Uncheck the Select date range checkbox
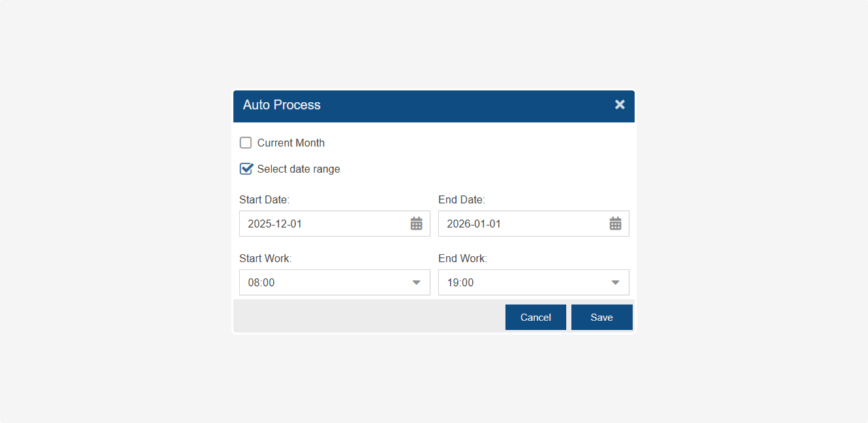Viewport: 868px width, 423px height. [246, 169]
